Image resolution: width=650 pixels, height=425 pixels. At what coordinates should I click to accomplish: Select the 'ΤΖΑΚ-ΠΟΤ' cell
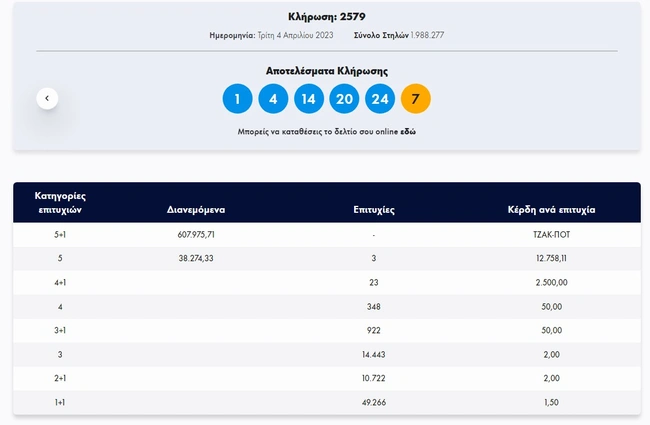[552, 234]
